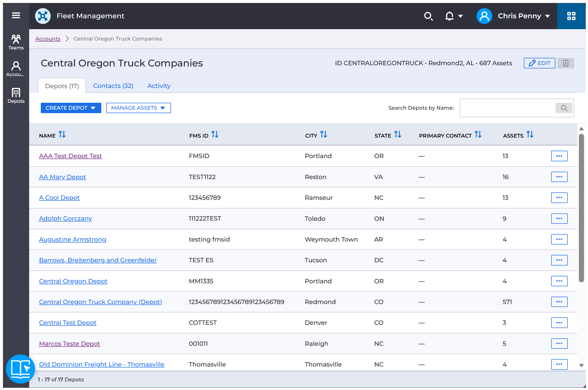The image size is (588, 390).
Task: Switch to the Activity tab
Action: 159,86
